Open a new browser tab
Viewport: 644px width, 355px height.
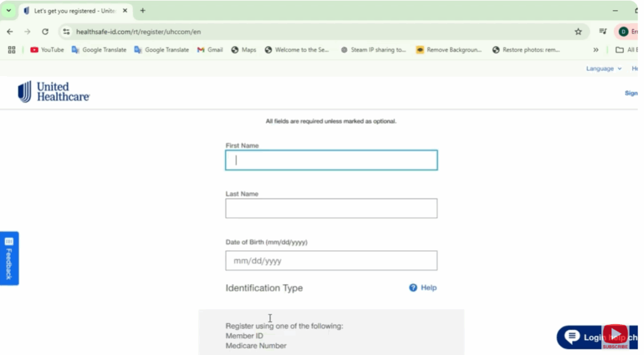143,11
